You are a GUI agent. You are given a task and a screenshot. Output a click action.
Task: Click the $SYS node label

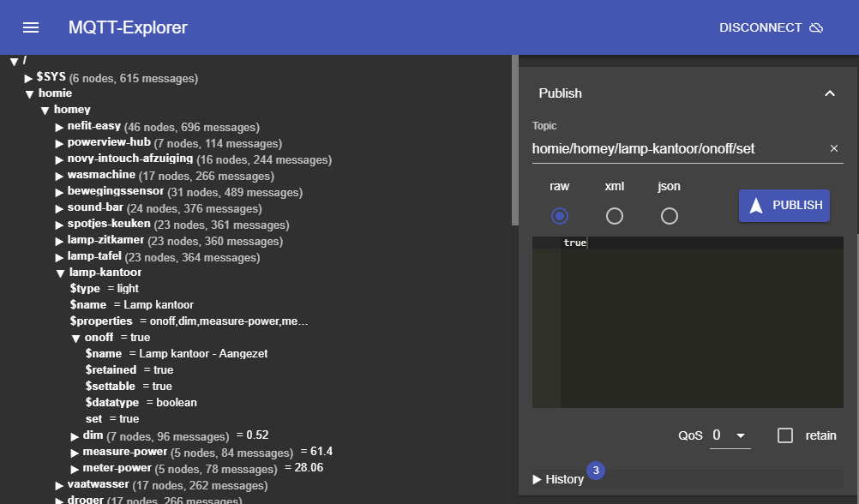(51, 76)
